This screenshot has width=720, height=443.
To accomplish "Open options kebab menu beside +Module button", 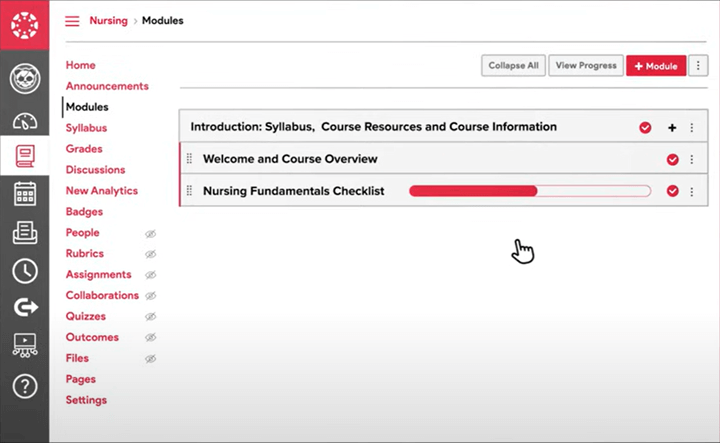I will (x=698, y=66).
